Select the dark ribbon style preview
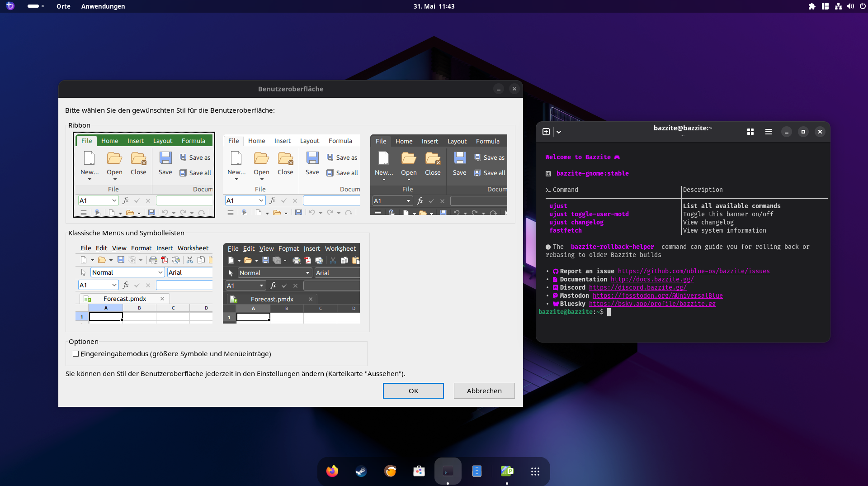Image resolution: width=868 pixels, height=486 pixels. pyautogui.click(x=439, y=175)
